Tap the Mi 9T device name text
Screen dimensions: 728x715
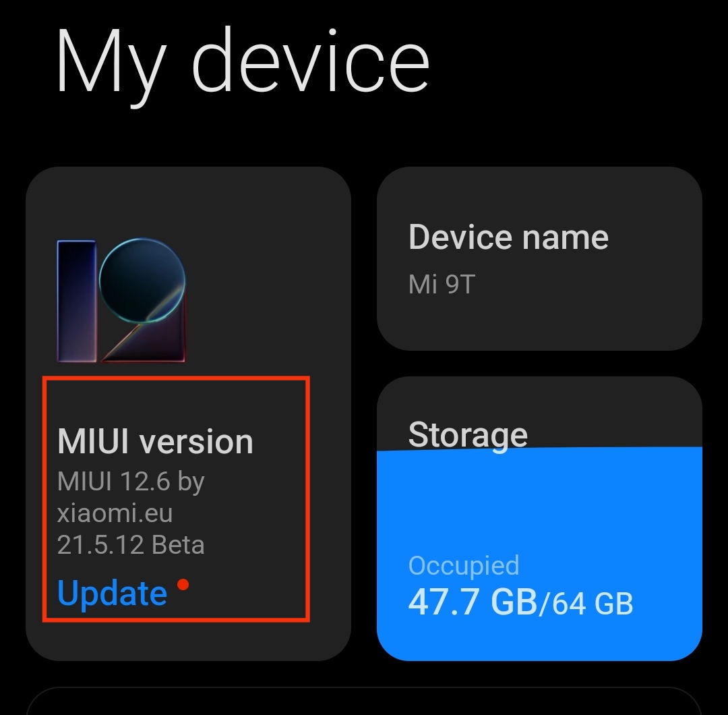(442, 285)
